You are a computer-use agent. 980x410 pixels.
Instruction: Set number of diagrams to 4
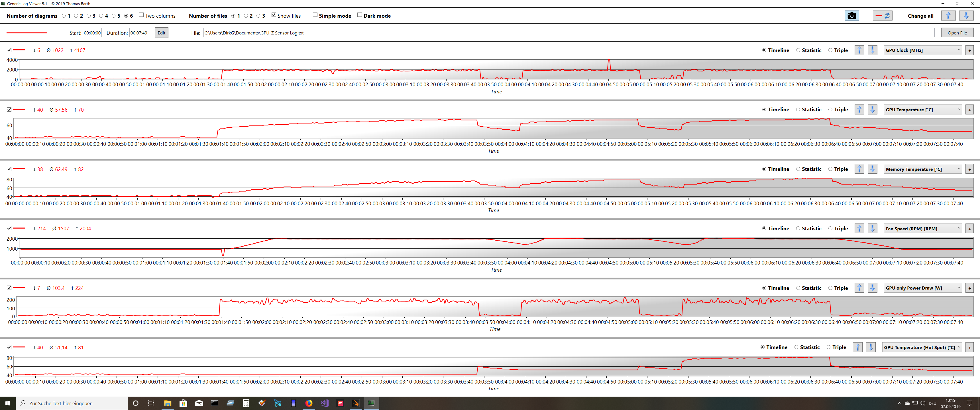(x=101, y=16)
